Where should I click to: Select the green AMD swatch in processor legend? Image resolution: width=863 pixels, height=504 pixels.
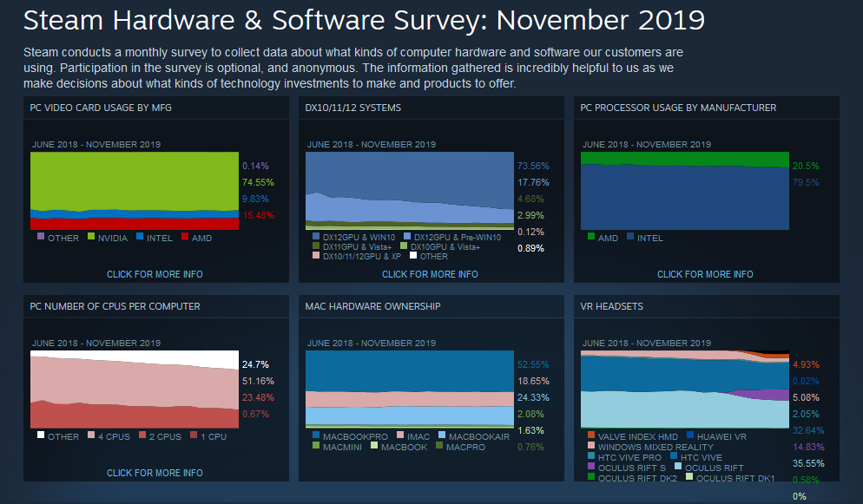(591, 236)
